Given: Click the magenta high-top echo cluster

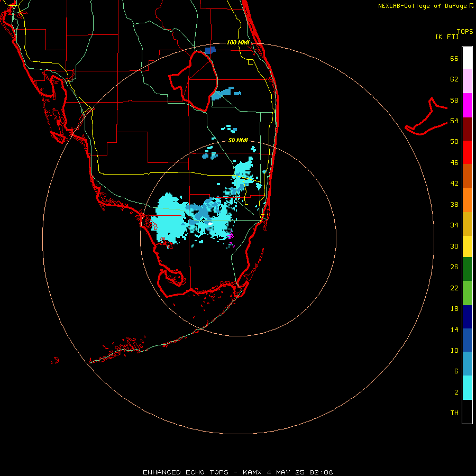Looking at the screenshot, I should (x=231, y=235).
